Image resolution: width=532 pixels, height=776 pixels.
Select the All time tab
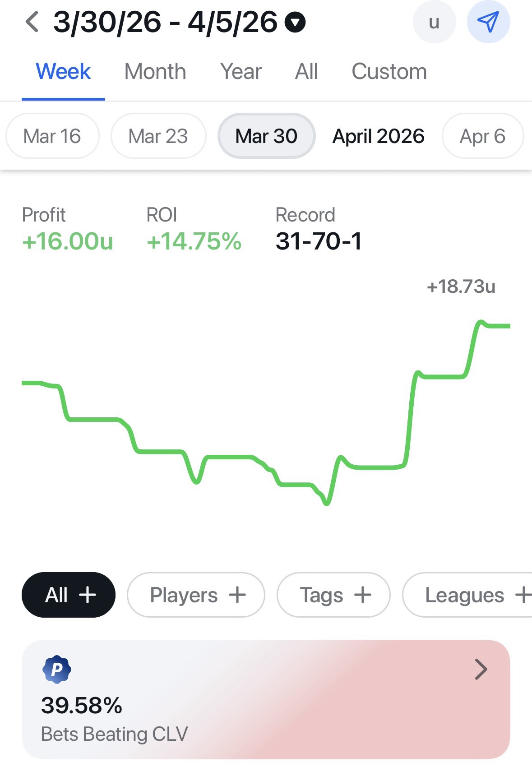pyautogui.click(x=306, y=72)
